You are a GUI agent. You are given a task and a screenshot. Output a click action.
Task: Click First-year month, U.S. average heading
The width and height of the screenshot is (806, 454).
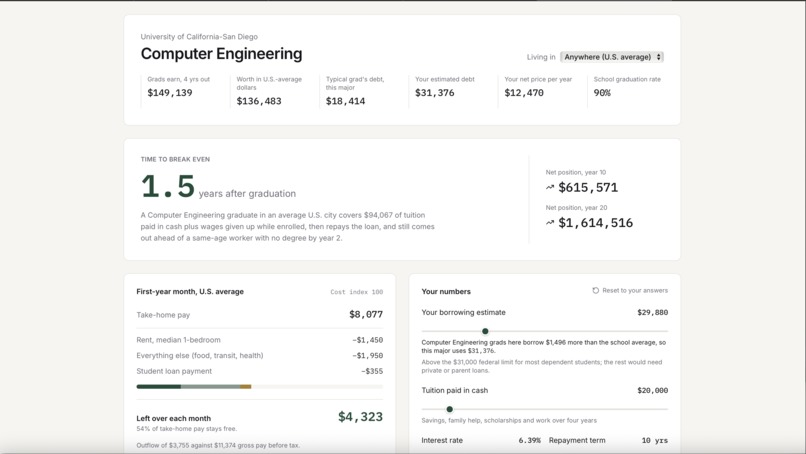coord(190,292)
